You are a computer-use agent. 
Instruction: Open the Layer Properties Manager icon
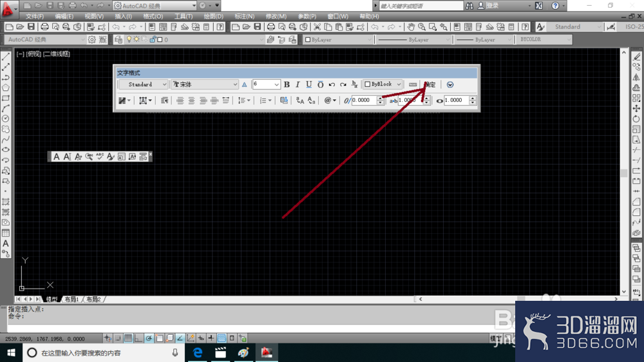tap(118, 39)
